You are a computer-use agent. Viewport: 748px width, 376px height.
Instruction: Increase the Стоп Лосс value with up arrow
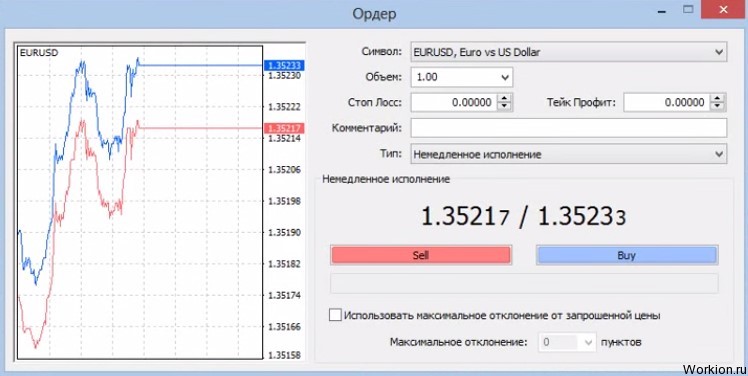(x=505, y=98)
